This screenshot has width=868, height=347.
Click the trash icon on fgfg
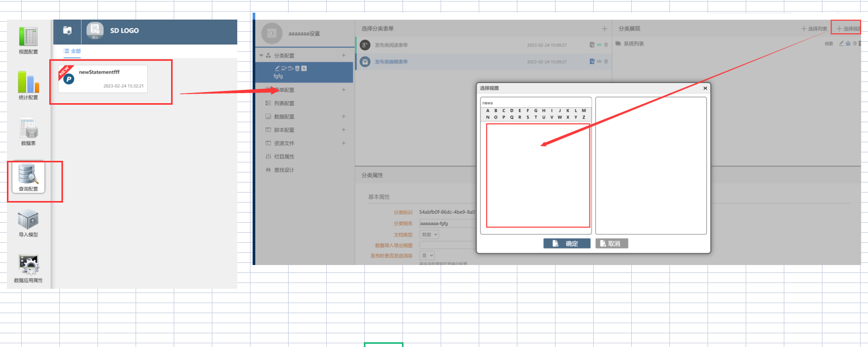coord(298,68)
